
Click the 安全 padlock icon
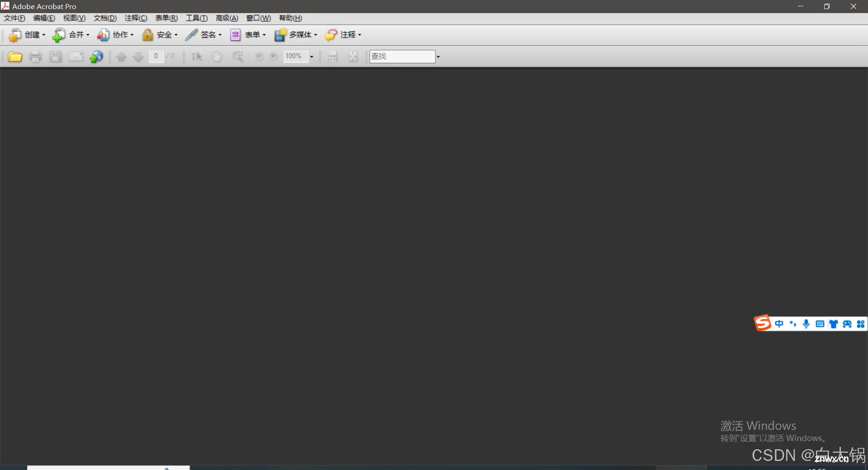[147, 35]
